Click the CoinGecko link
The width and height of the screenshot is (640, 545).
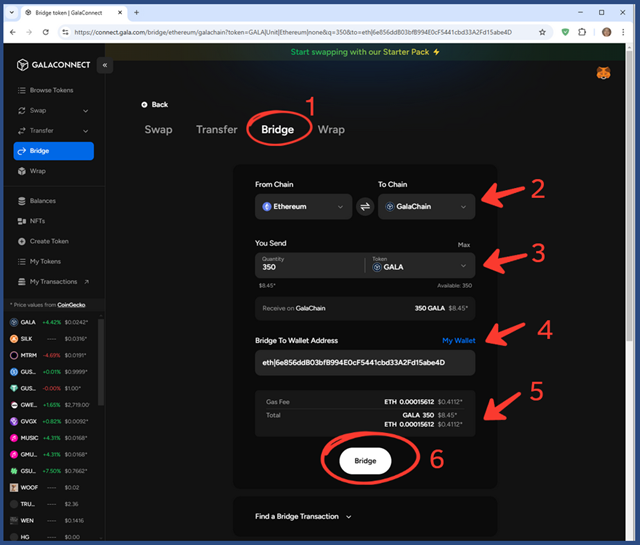(71, 305)
